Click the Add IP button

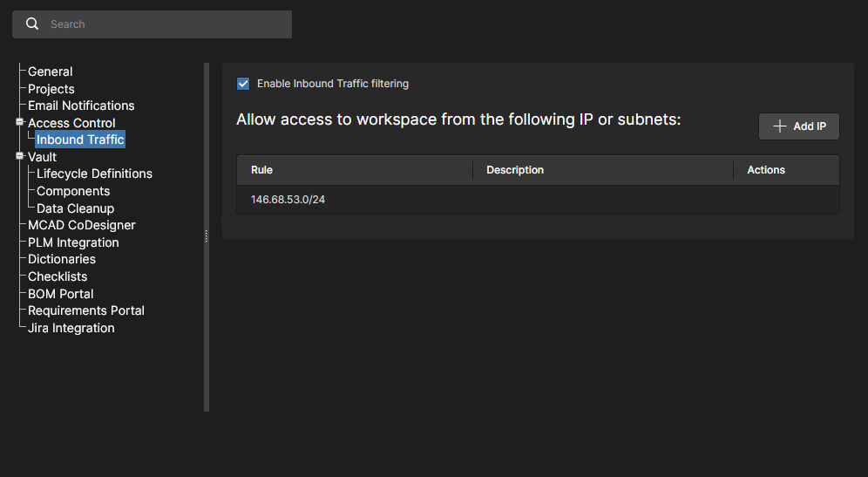(799, 126)
